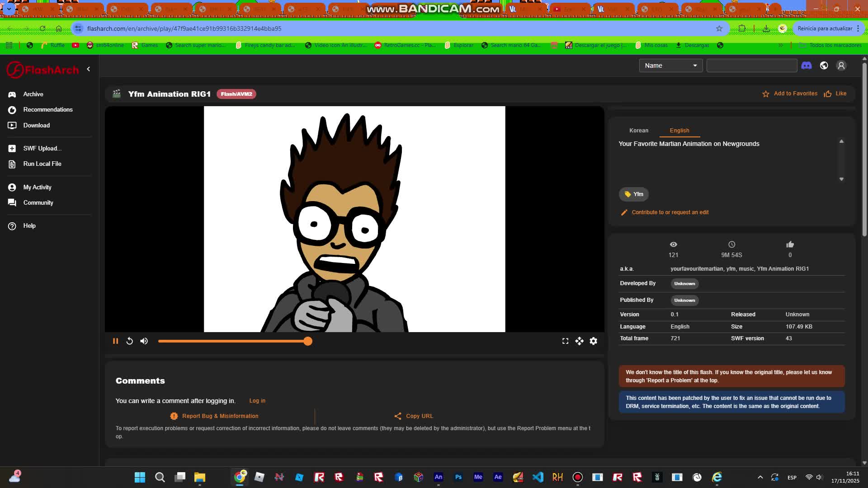The image size is (868, 488).
Task: Open Run Local File from sidebar
Action: pos(11,164)
